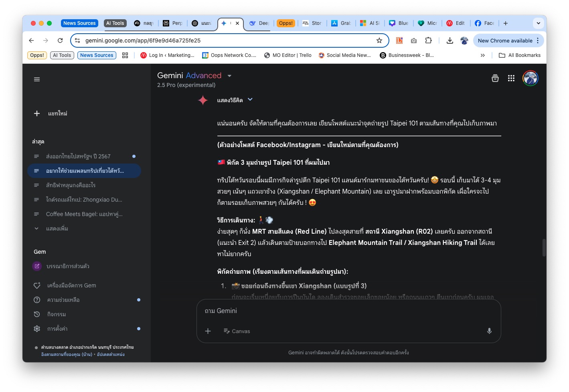The height and width of the screenshot is (392, 569).
Task: Switch to the Grab browser tab
Action: tap(341, 23)
